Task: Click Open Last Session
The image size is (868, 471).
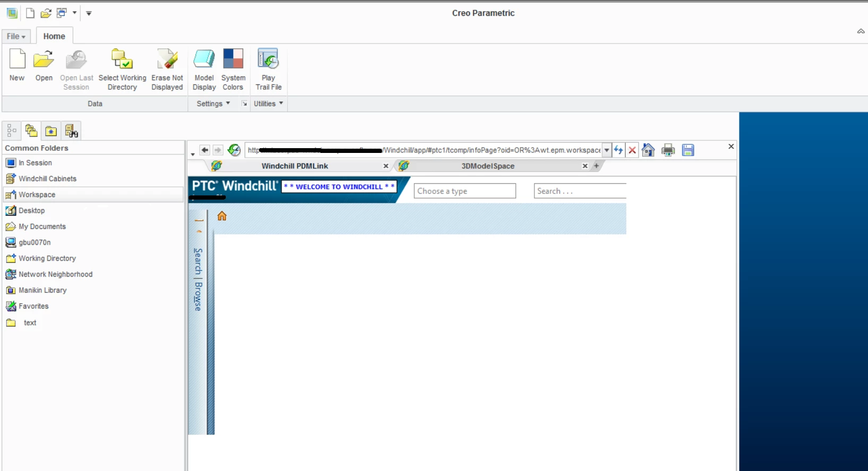Action: pos(76,70)
